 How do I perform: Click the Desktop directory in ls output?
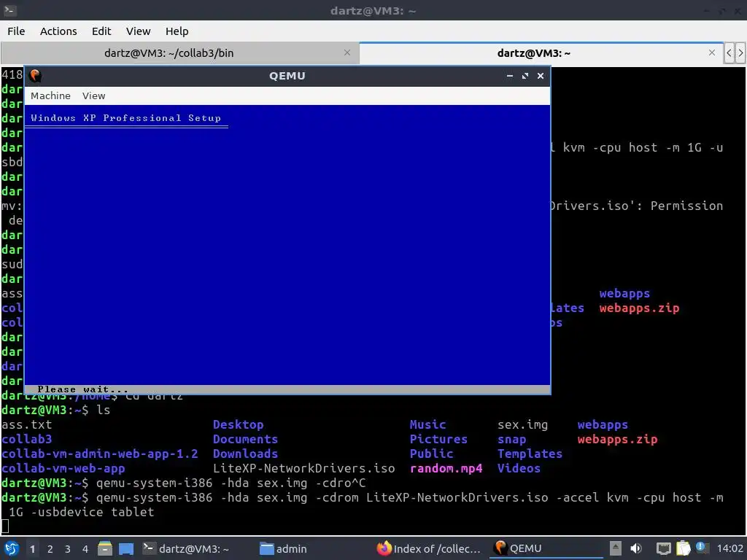point(239,425)
